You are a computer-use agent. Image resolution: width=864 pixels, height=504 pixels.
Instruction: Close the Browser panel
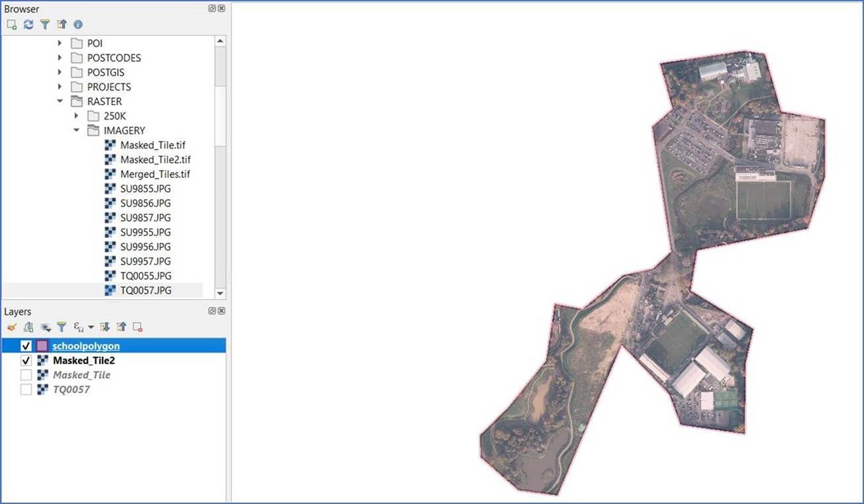click(221, 9)
